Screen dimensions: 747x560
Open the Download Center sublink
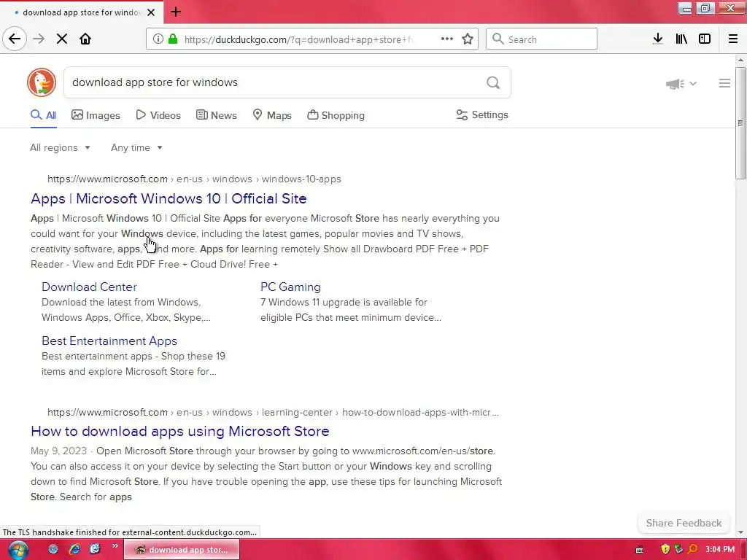(89, 287)
